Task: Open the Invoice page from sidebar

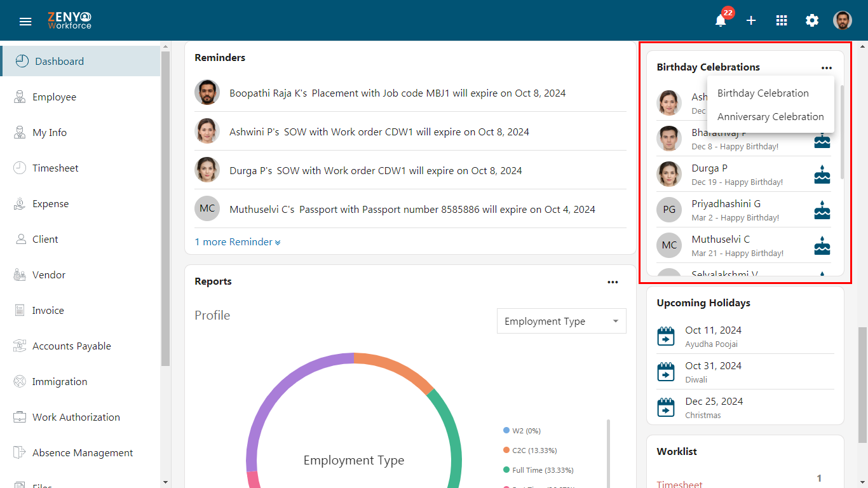Action: pos(80,310)
